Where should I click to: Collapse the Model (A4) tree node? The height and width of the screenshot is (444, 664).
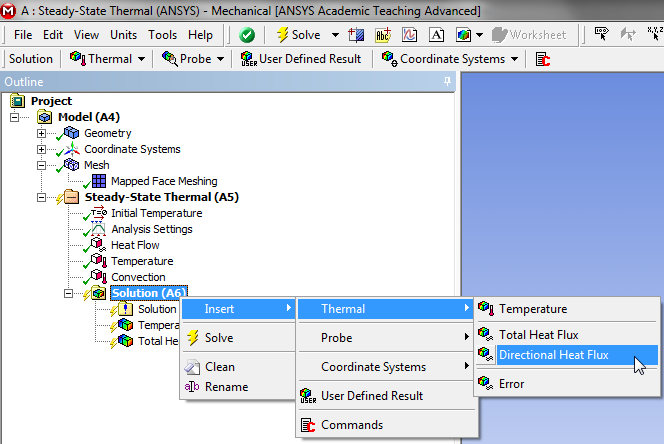[x=14, y=117]
